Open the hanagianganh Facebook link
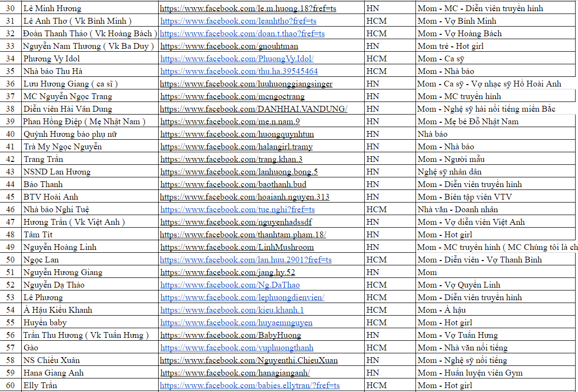This screenshot has width=578, height=392. point(235,373)
